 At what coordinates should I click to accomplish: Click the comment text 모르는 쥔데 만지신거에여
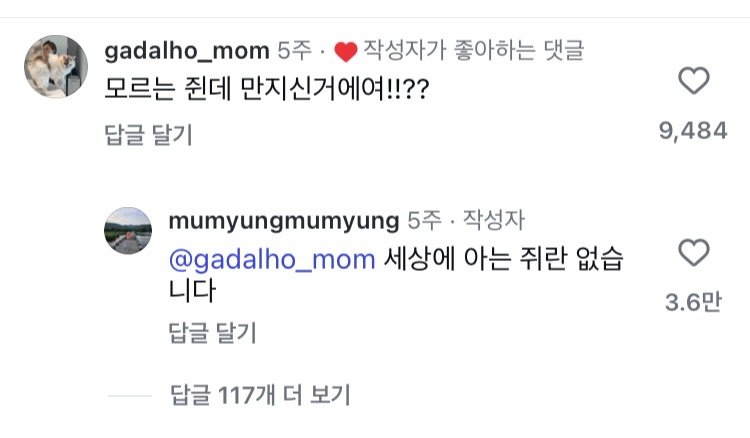[268, 88]
